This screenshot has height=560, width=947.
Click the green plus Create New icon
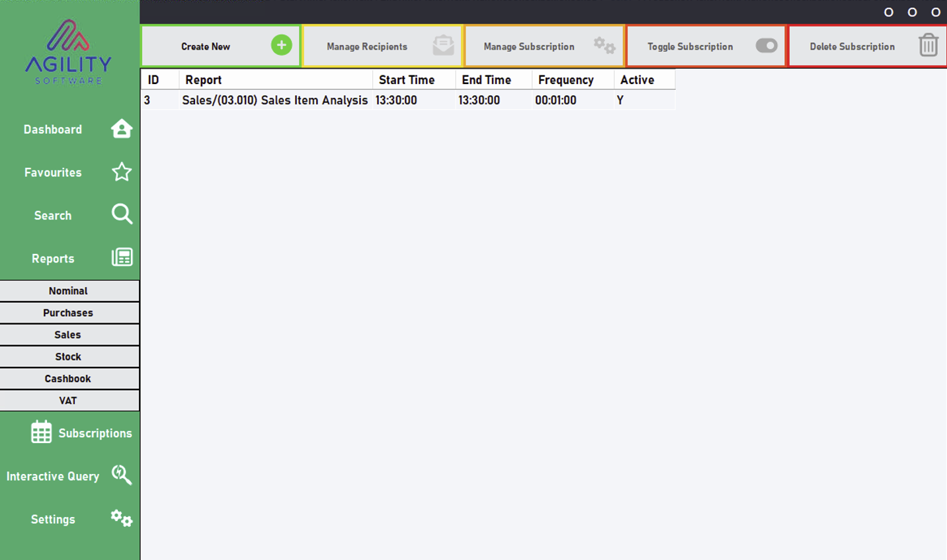tap(281, 45)
